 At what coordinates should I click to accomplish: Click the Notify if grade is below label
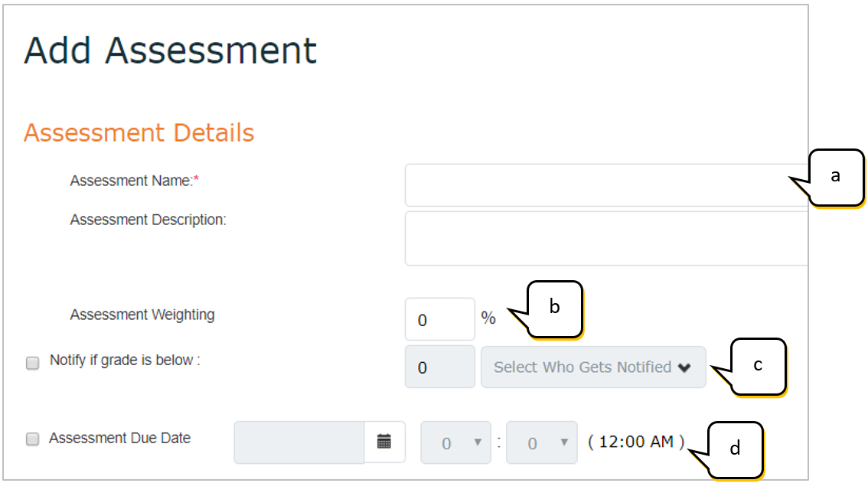pos(125,360)
